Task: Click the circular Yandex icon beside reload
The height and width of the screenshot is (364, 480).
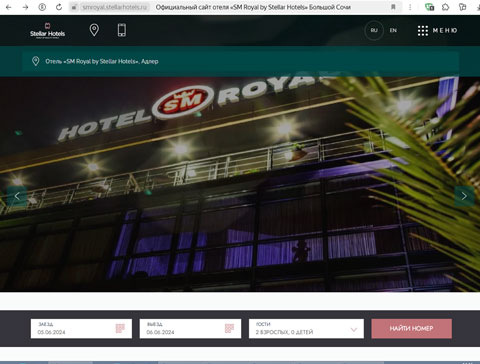Action: pyautogui.click(x=42, y=7)
